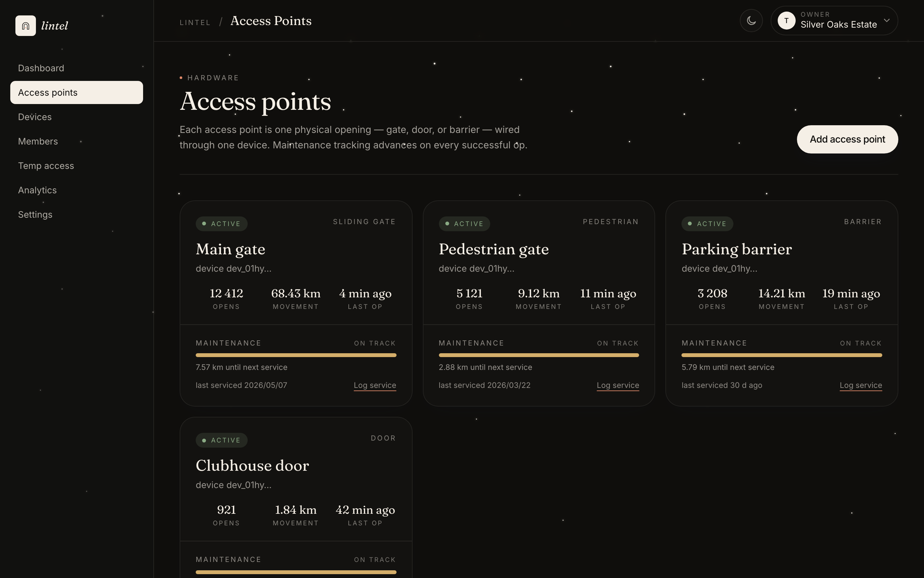Open the Pedestrian gate card title
Viewport: 924px width, 578px height.
click(x=494, y=249)
